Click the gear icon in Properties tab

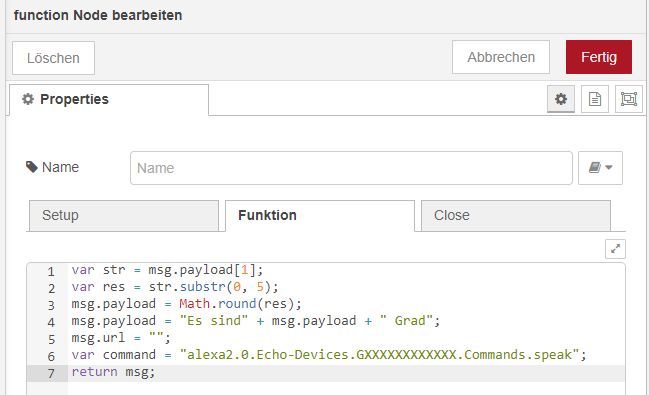[28, 99]
